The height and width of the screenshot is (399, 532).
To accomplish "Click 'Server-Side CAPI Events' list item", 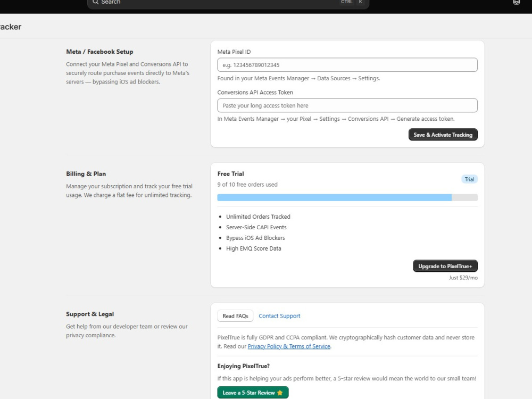I will (x=256, y=227).
